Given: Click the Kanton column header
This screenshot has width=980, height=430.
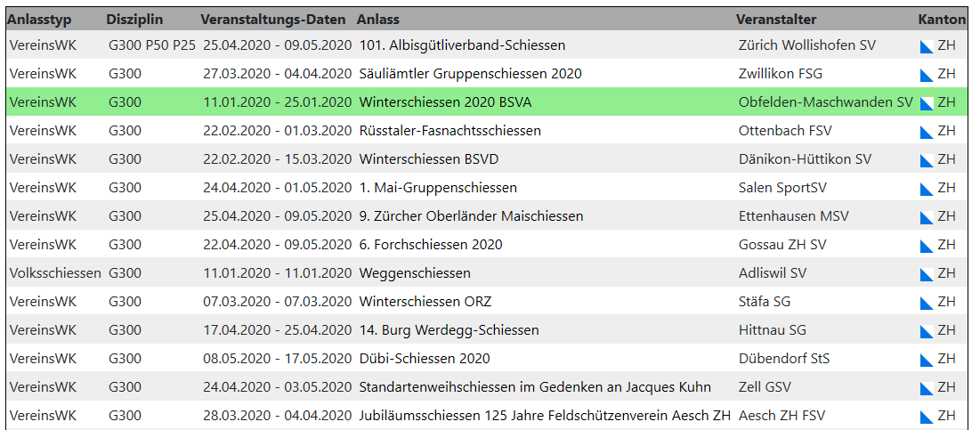Looking at the screenshot, I should click(942, 19).
